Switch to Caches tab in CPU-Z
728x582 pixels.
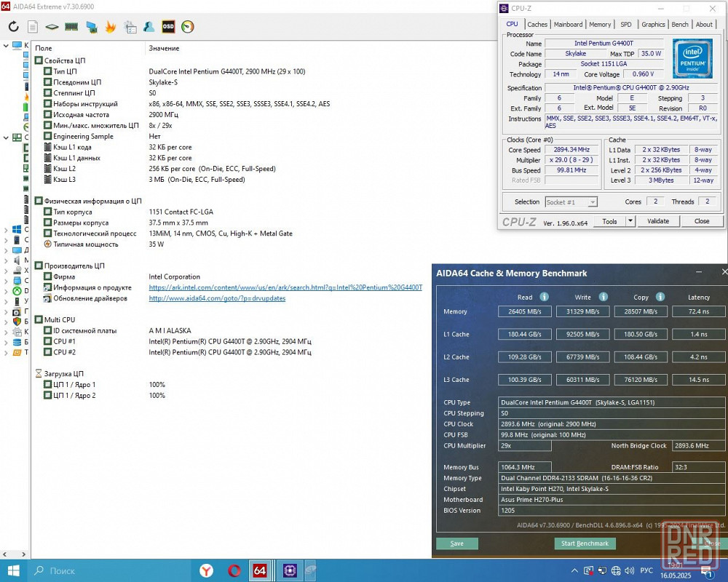click(537, 24)
